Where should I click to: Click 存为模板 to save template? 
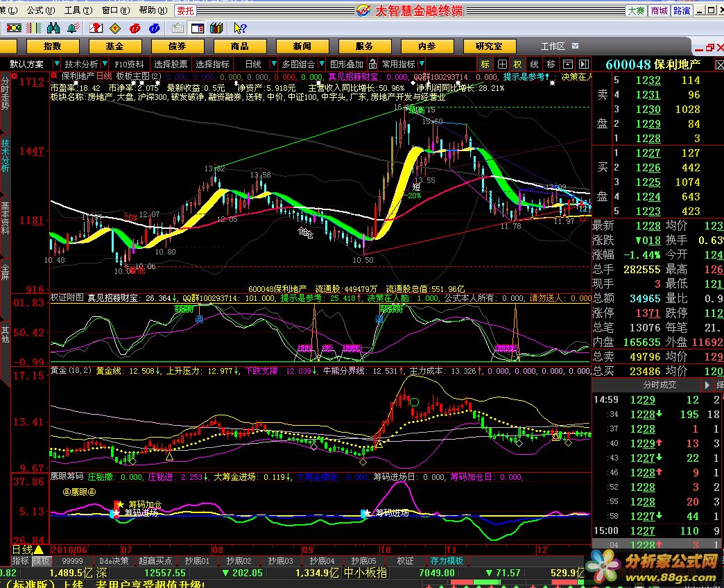447,561
